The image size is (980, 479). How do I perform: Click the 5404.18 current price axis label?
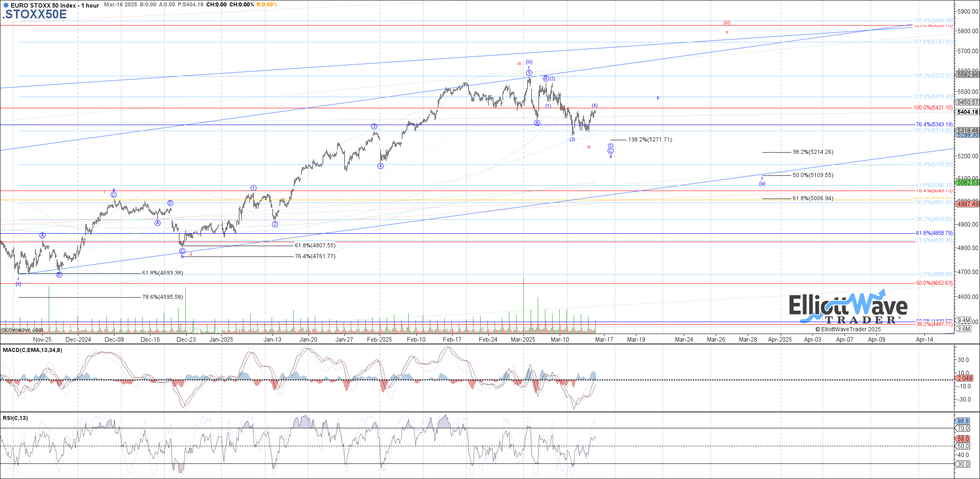[x=967, y=112]
